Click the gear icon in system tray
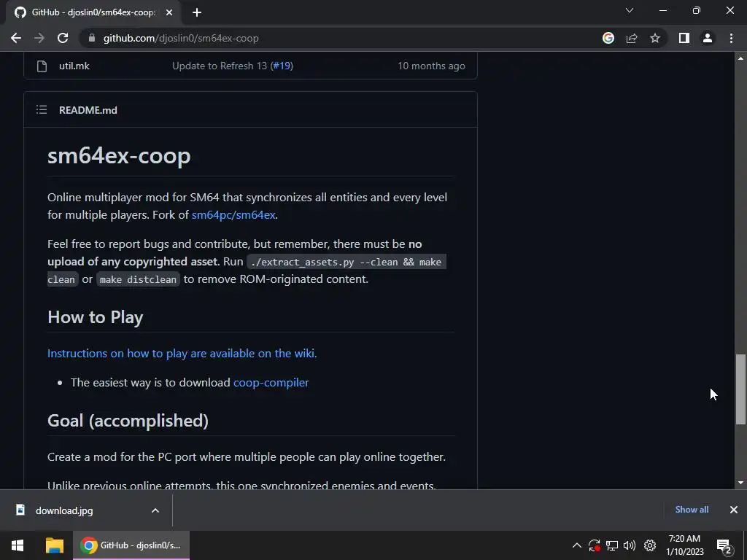 [650, 545]
